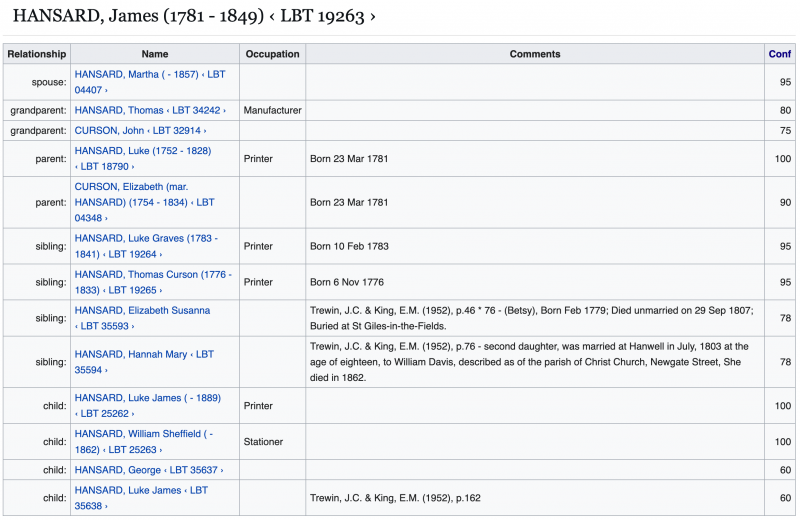
Task: Open Thomas Curson HANSARD sibling link
Action: 152,275
